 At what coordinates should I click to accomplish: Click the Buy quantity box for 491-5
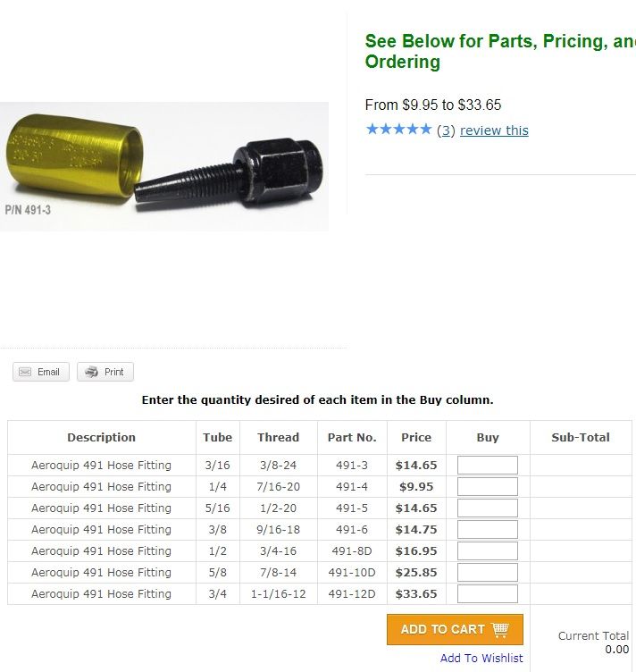[487, 508]
